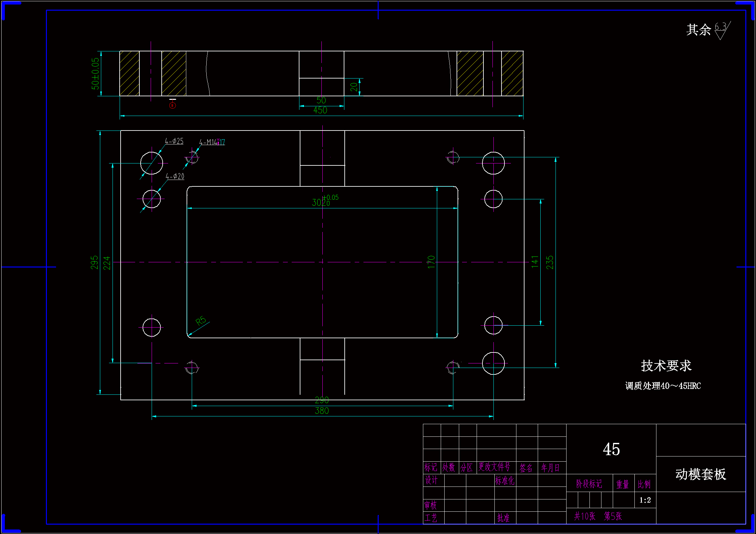Select the 290 dimension text
Viewport: 756px width, 534px height.
[321, 400]
